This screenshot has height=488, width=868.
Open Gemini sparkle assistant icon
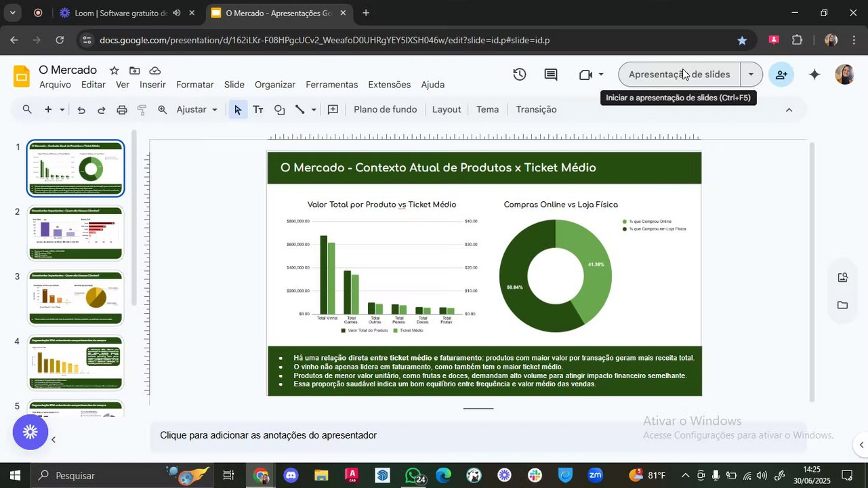pos(814,75)
